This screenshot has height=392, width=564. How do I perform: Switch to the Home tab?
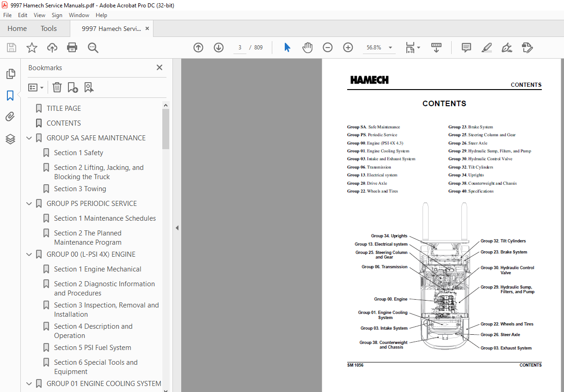pos(17,29)
